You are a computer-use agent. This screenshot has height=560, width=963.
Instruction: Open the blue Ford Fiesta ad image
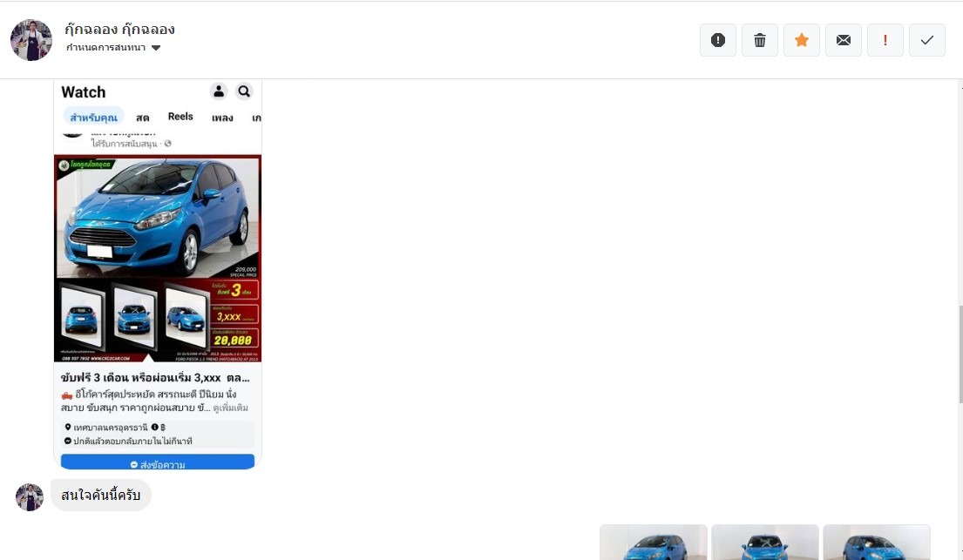tap(158, 259)
